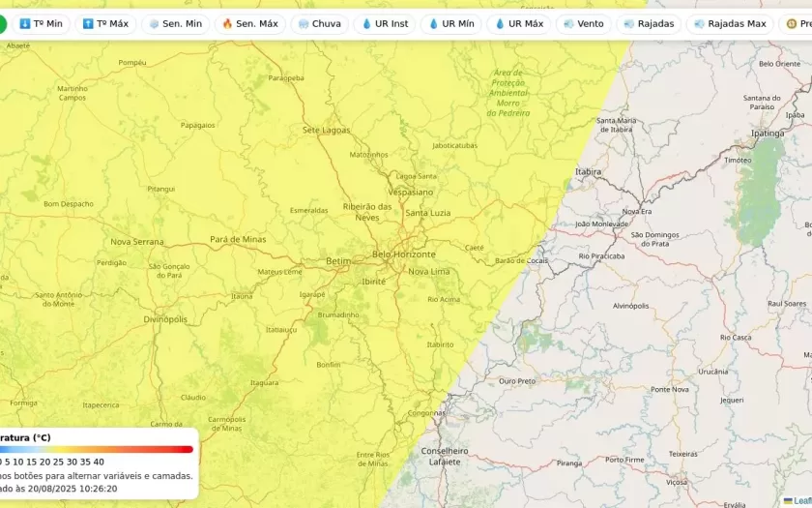Open the Leaflet attribution link
The width and height of the screenshot is (812, 508).
coord(801,500)
